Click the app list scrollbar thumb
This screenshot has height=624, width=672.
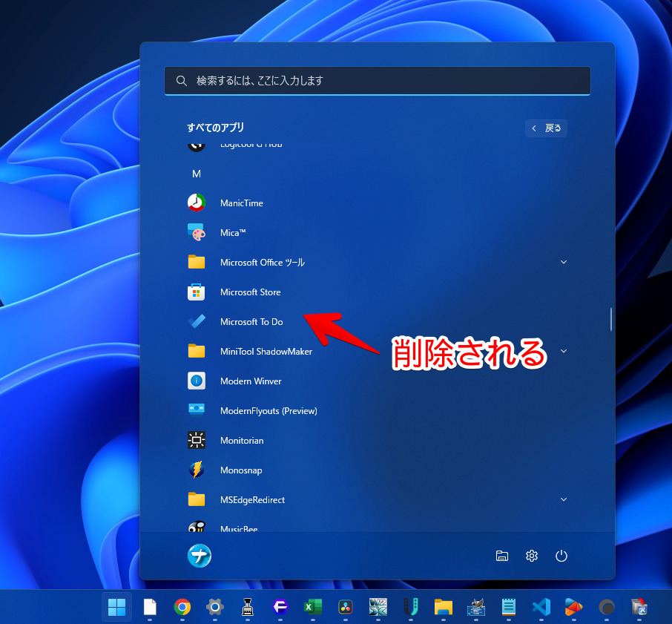(610, 319)
